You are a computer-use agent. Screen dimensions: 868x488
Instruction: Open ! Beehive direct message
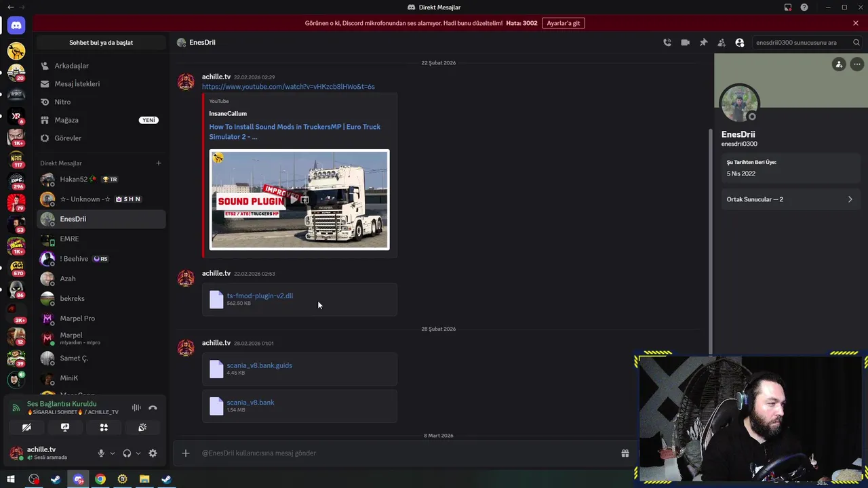101,259
